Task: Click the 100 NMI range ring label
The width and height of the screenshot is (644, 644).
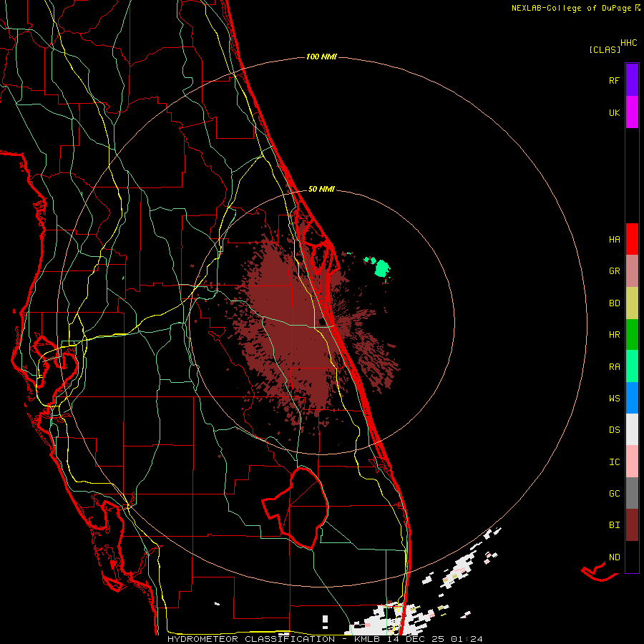Action: pos(321,57)
